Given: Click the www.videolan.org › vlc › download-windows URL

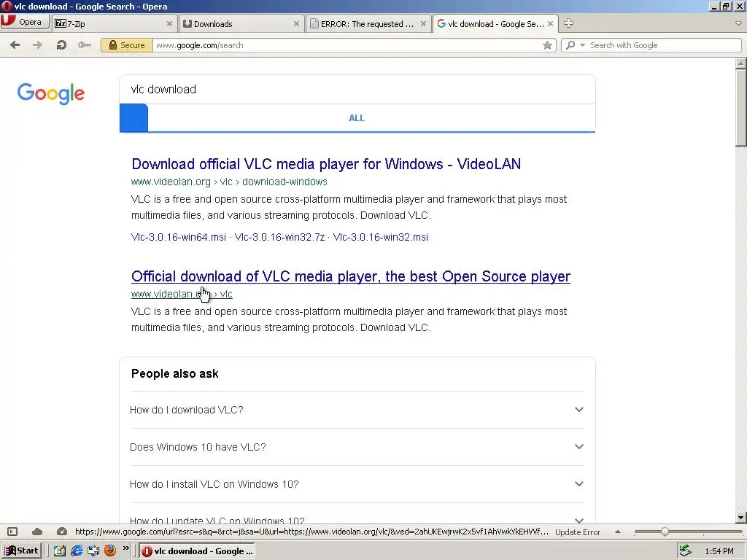Looking at the screenshot, I should (x=229, y=182).
